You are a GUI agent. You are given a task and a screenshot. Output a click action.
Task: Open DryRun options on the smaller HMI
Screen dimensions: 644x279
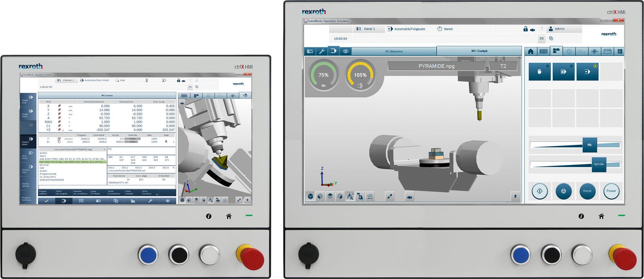(28, 183)
